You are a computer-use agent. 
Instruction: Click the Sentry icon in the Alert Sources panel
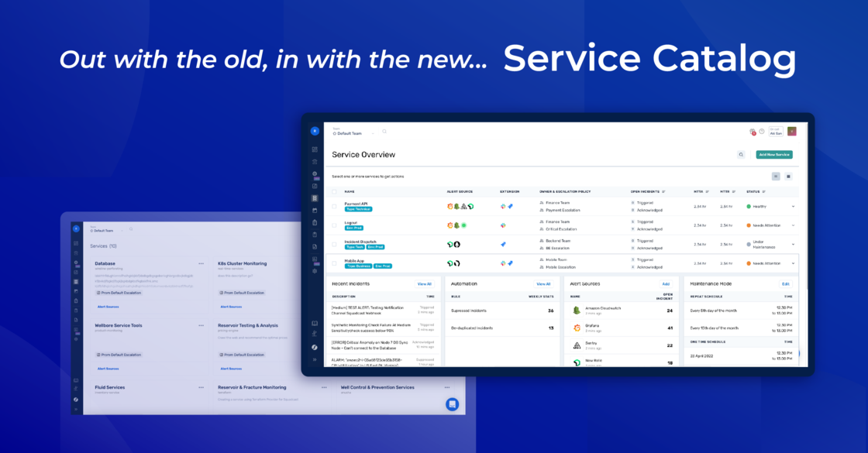577,345
